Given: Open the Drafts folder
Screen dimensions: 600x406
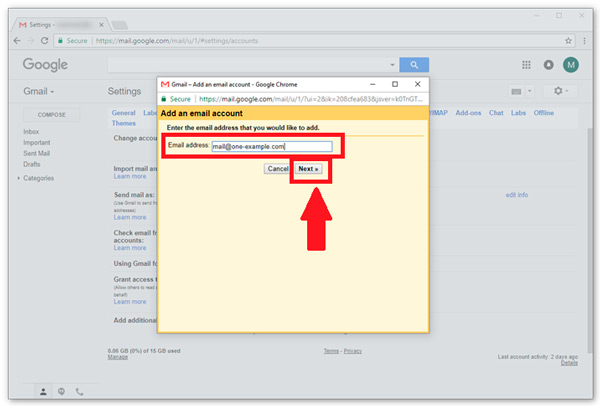Looking at the screenshot, I should (x=31, y=164).
